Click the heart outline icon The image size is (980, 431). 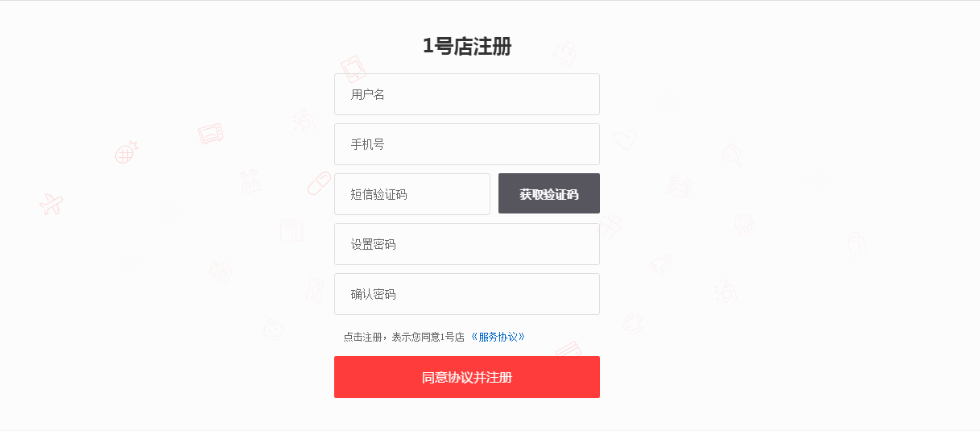pyautogui.click(x=625, y=141)
